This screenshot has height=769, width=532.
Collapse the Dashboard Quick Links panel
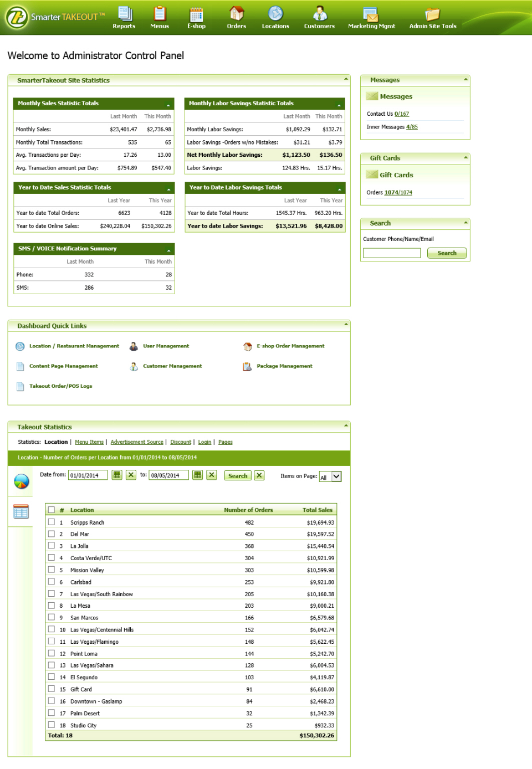[346, 325]
